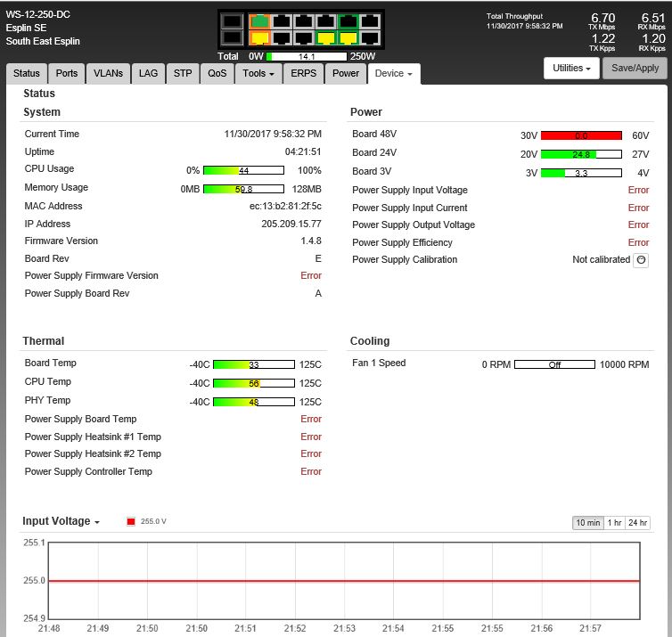672x637 pixels.
Task: Click the orange-bordered yellow port in bottom row
Action: click(x=260, y=38)
